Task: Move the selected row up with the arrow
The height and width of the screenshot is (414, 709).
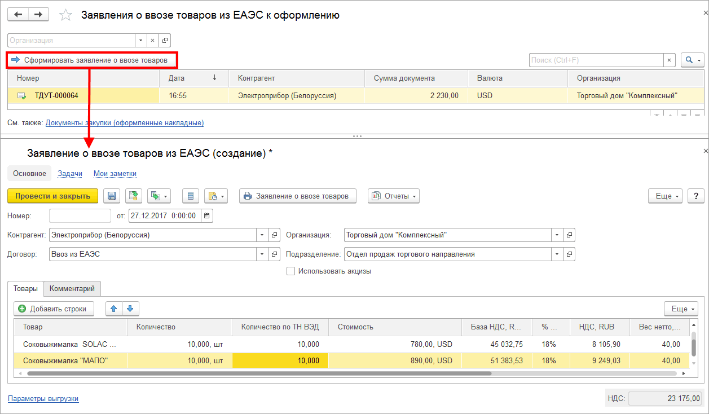Action: click(114, 309)
